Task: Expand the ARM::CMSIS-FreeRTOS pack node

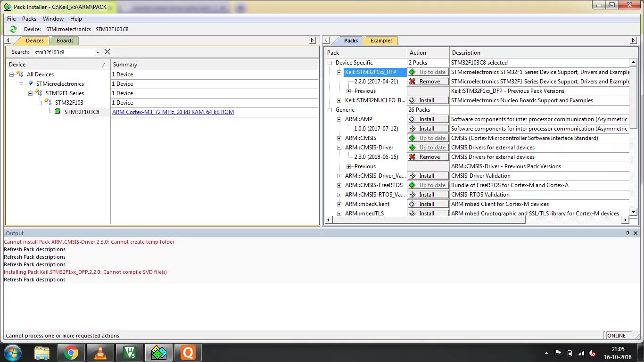Action: coord(339,185)
